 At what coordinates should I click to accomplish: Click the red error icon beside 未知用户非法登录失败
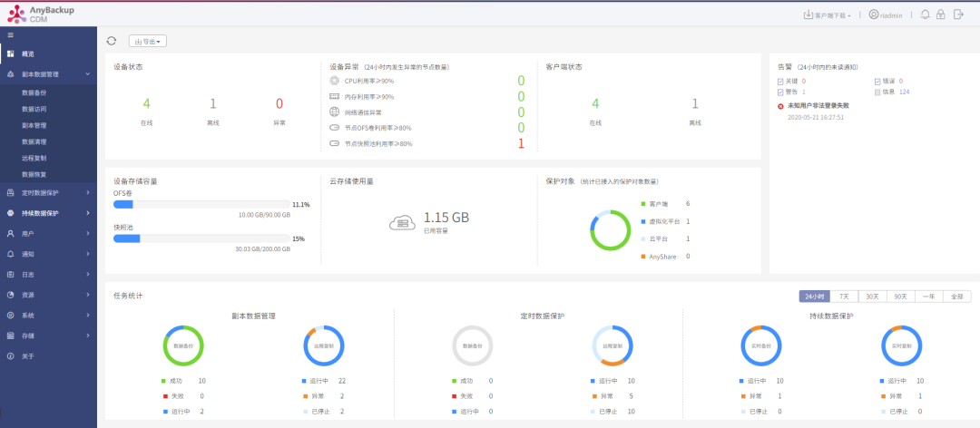coord(780,106)
